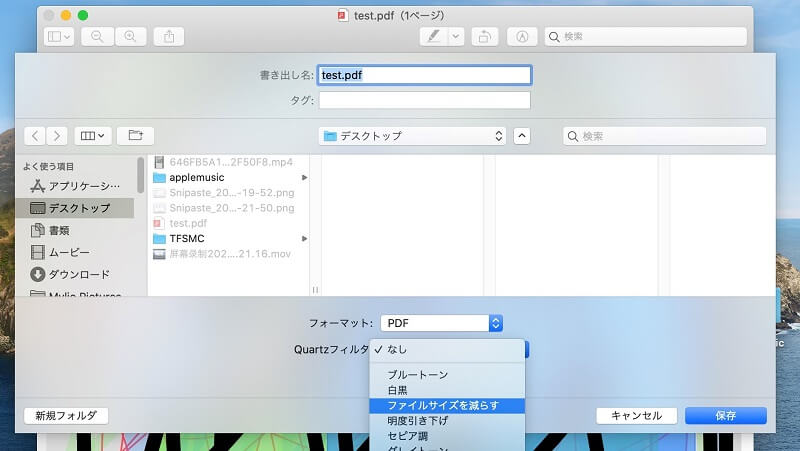Choose セピア調 filter
Screen dimensions: 800x451
click(x=447, y=436)
